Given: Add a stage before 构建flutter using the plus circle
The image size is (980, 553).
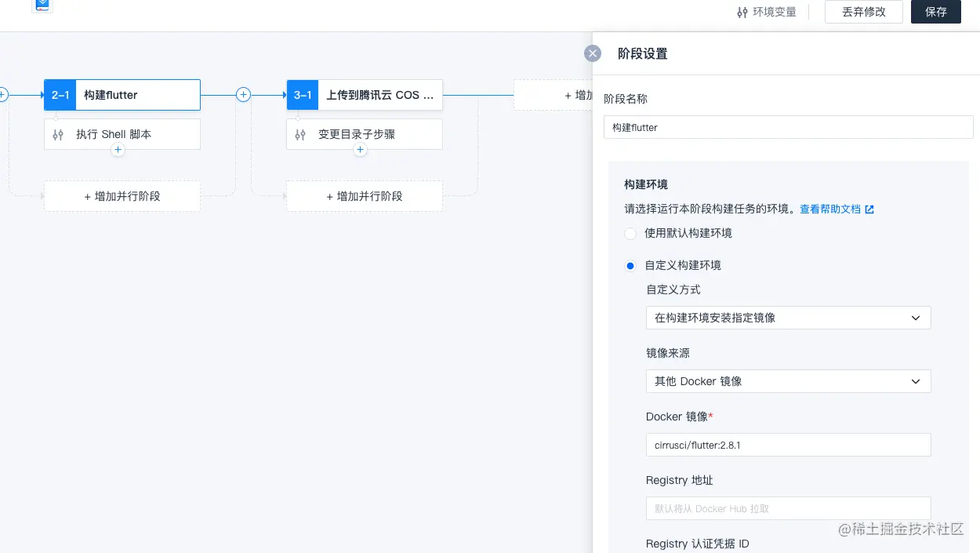Looking at the screenshot, I should [x=2, y=95].
